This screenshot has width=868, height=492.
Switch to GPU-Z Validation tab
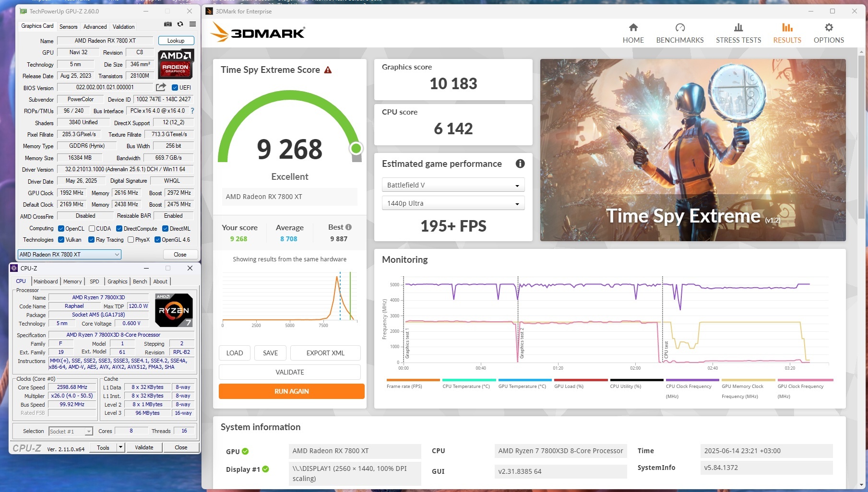click(x=123, y=27)
